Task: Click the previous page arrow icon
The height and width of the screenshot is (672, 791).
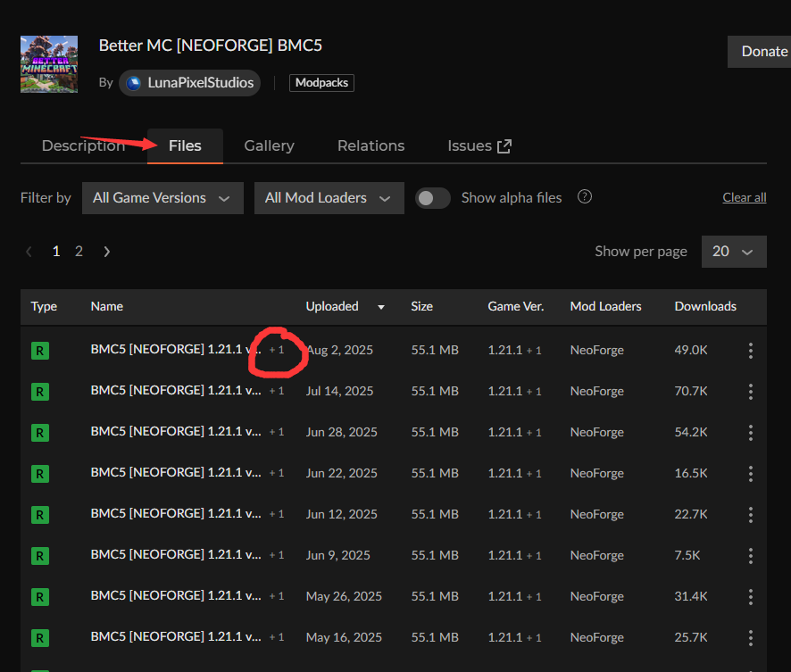Action: click(29, 252)
